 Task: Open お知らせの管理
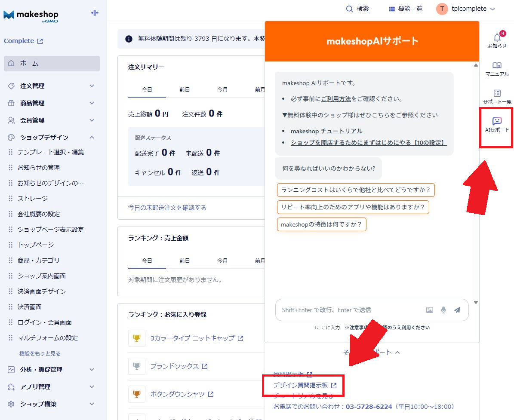[x=39, y=167]
